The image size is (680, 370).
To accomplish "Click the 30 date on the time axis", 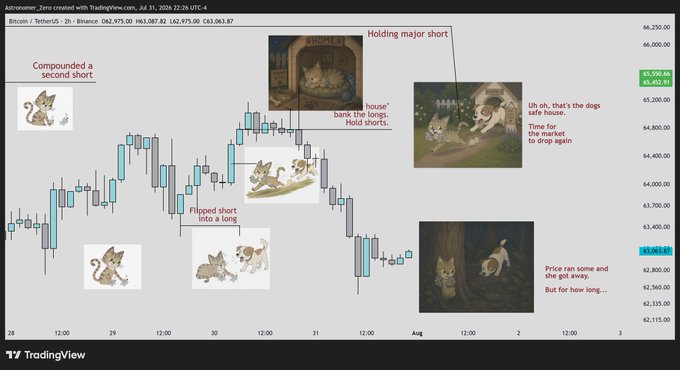I will [x=214, y=333].
